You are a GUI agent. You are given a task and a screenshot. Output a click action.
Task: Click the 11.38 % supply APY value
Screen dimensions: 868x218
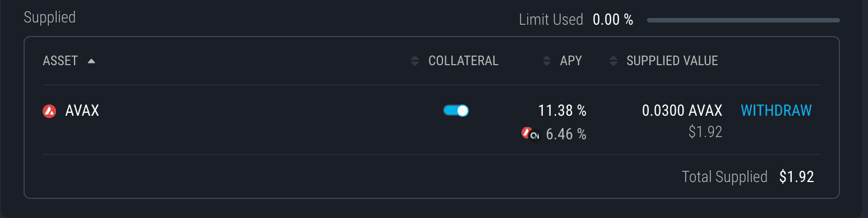pos(562,111)
